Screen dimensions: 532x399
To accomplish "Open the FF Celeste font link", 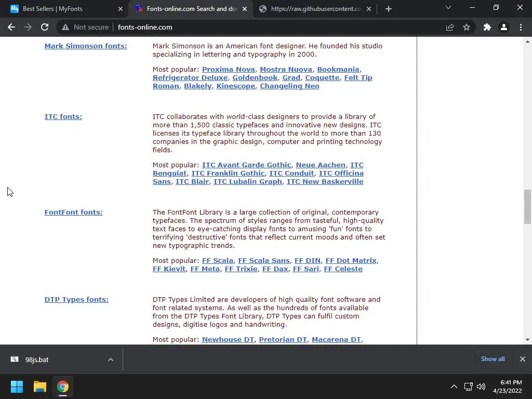I will pyautogui.click(x=343, y=269).
